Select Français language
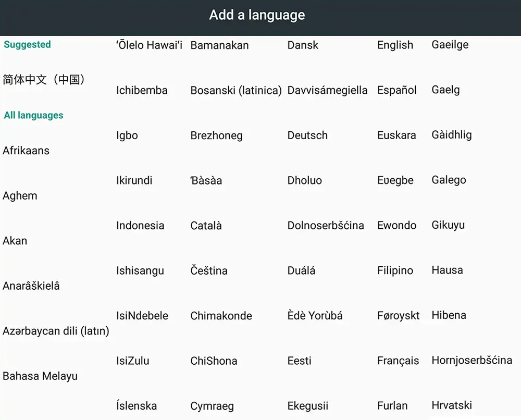The image size is (521, 420). [x=398, y=361]
